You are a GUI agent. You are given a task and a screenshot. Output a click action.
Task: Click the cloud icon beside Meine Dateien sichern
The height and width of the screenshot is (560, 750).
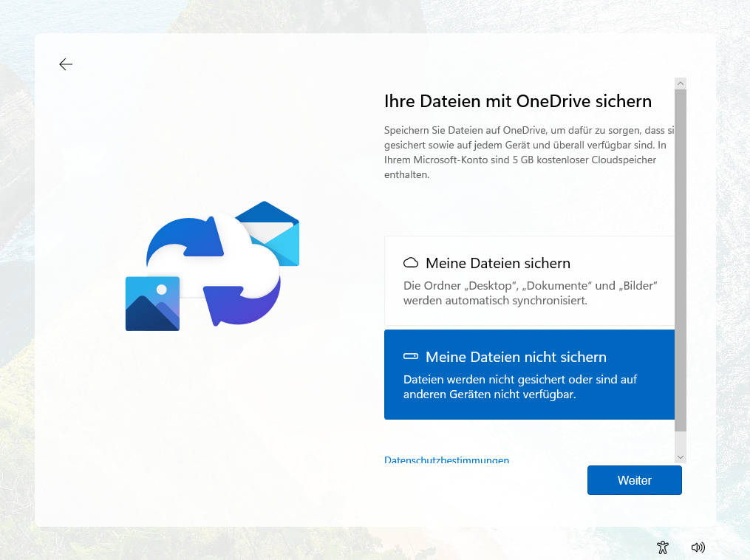(x=411, y=263)
